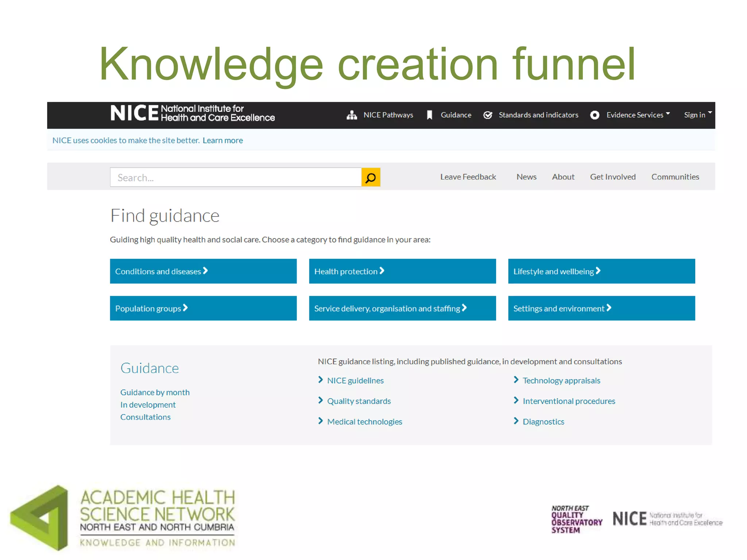Select Health protection category
This screenshot has width=747, height=560.
point(402,271)
